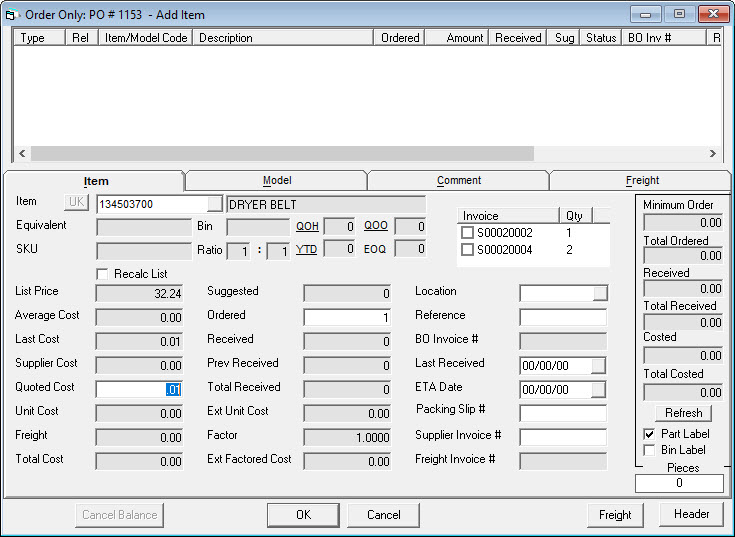Close the Order Only window

713,14
